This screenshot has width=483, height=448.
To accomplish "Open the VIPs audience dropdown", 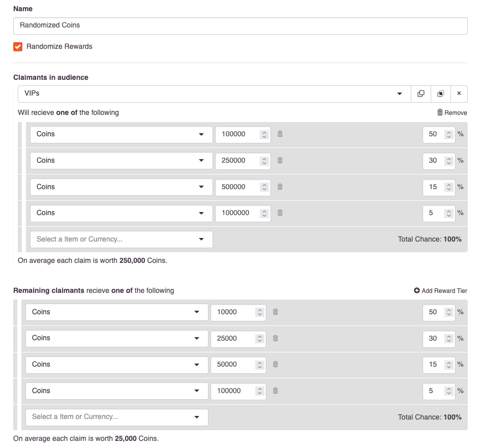I will coord(215,94).
